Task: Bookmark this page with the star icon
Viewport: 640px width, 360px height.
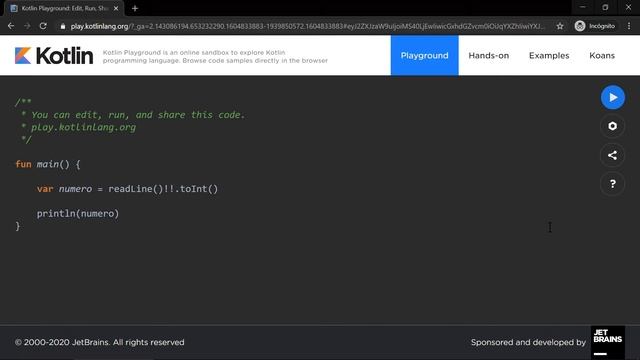Action: (x=560, y=26)
